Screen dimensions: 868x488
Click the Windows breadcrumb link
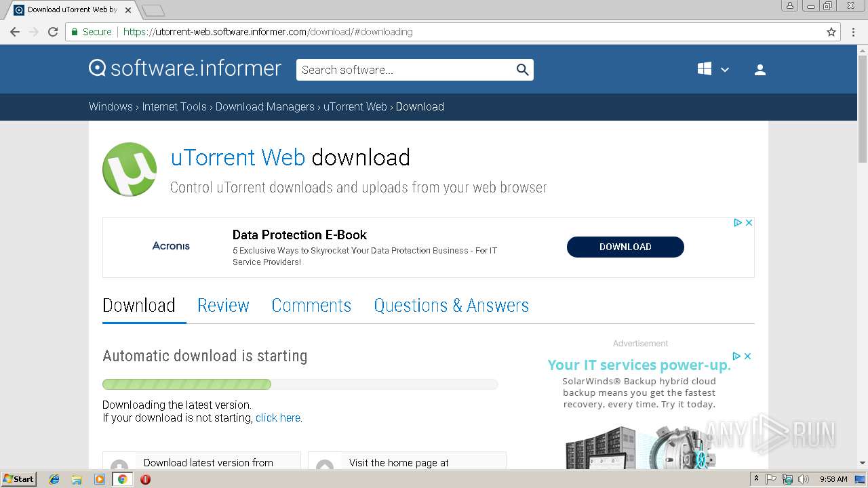click(x=111, y=107)
